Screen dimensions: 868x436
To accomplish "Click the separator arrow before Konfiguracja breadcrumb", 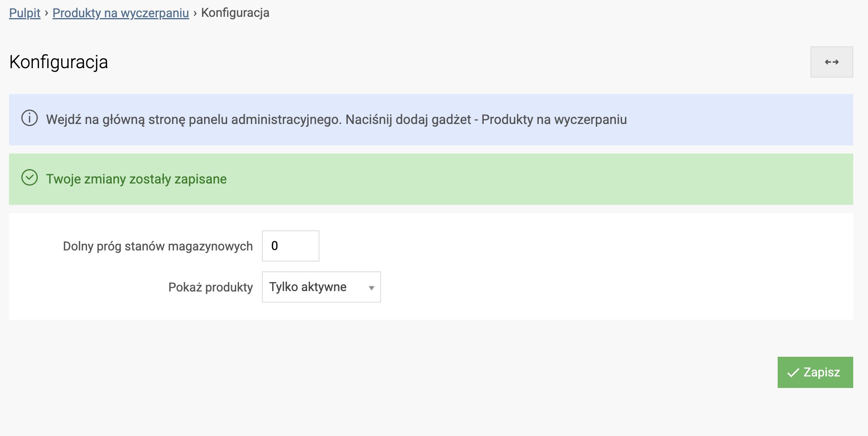I will (195, 13).
